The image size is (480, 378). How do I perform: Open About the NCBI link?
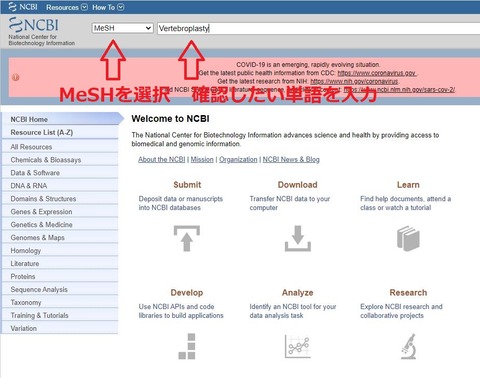(x=162, y=160)
